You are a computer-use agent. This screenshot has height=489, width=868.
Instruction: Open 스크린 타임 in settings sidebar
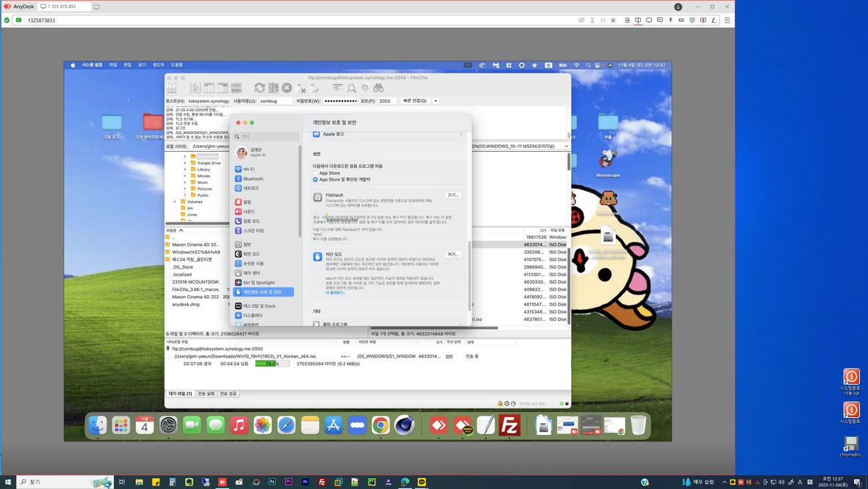pos(264,231)
